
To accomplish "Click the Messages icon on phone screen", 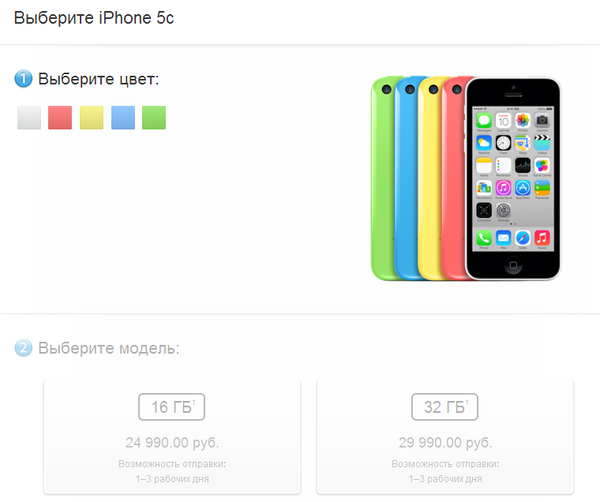I will [x=484, y=121].
